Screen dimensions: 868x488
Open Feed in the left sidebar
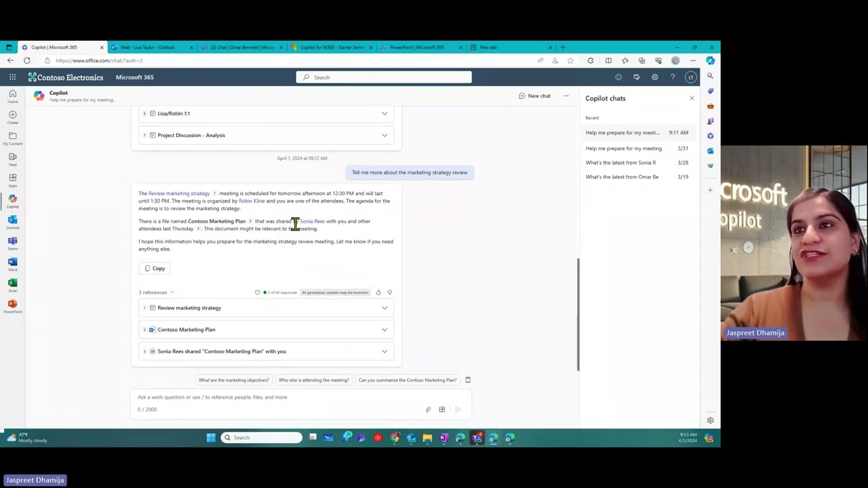(12, 159)
